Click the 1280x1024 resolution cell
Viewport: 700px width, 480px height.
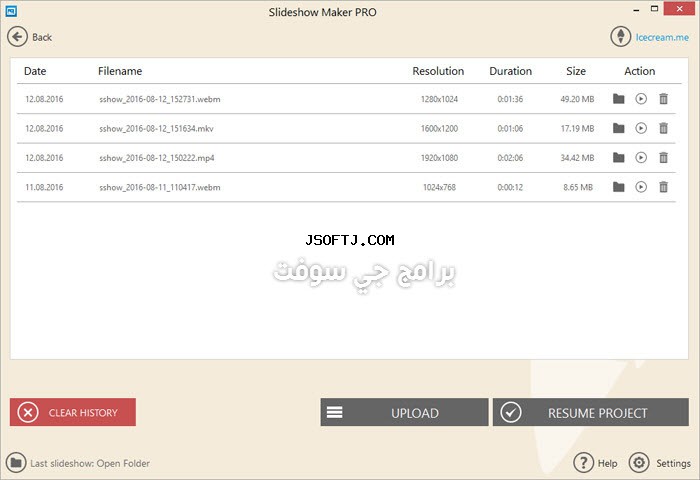[439, 99]
